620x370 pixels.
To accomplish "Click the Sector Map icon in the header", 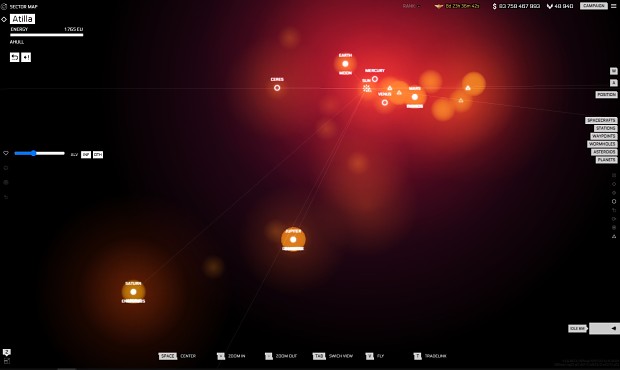I will [x=4, y=6].
